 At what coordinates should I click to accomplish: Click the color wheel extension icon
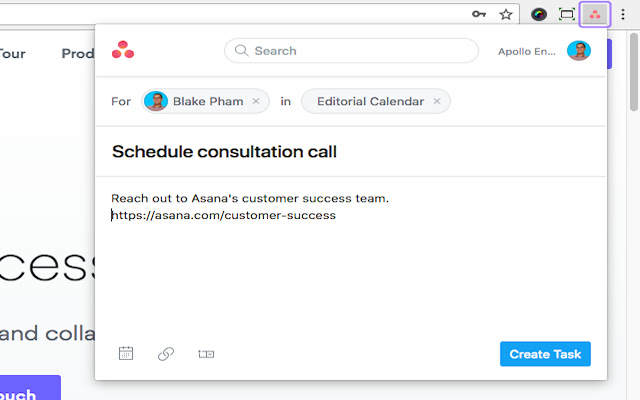tap(539, 15)
